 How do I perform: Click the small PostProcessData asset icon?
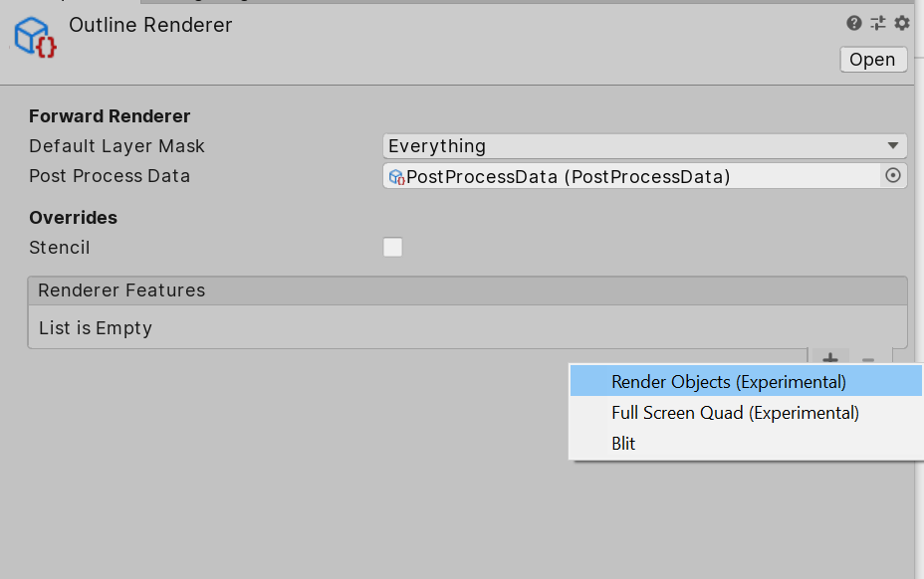[396, 177]
